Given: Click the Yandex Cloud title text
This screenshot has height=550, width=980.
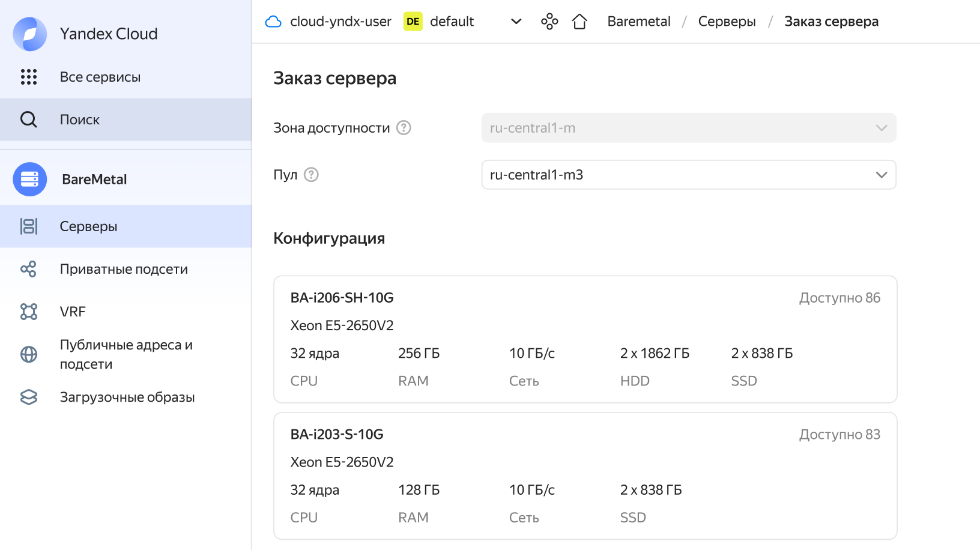Looking at the screenshot, I should coord(109,34).
